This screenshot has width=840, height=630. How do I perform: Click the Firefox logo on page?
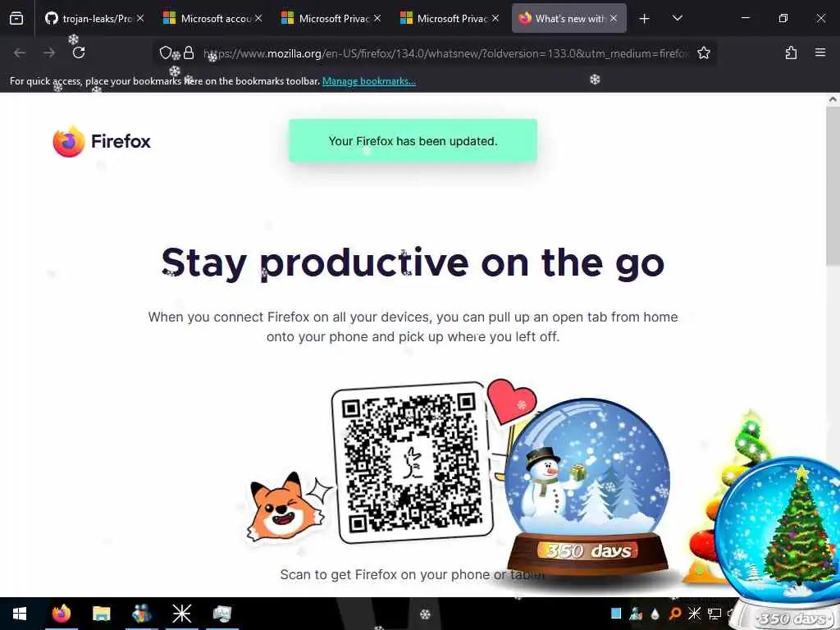point(102,141)
